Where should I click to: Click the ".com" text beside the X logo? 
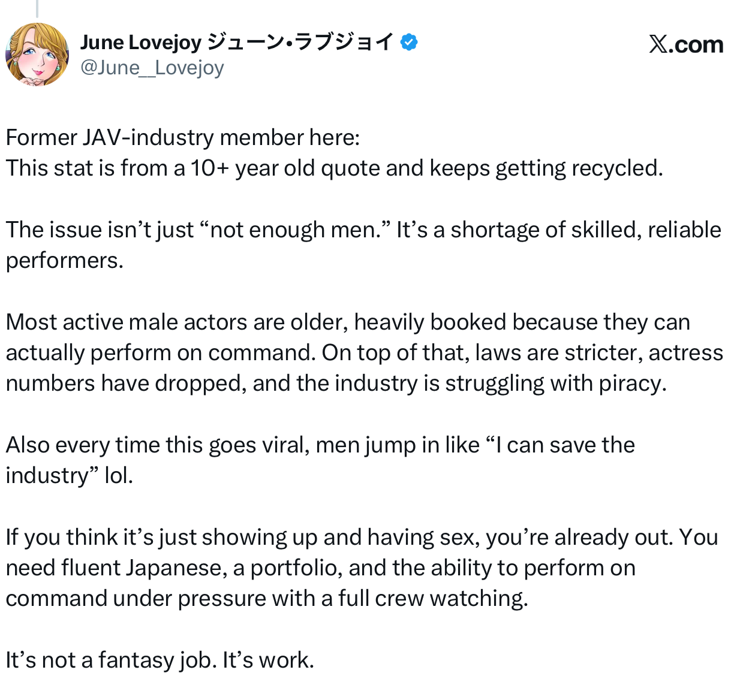pos(697,44)
